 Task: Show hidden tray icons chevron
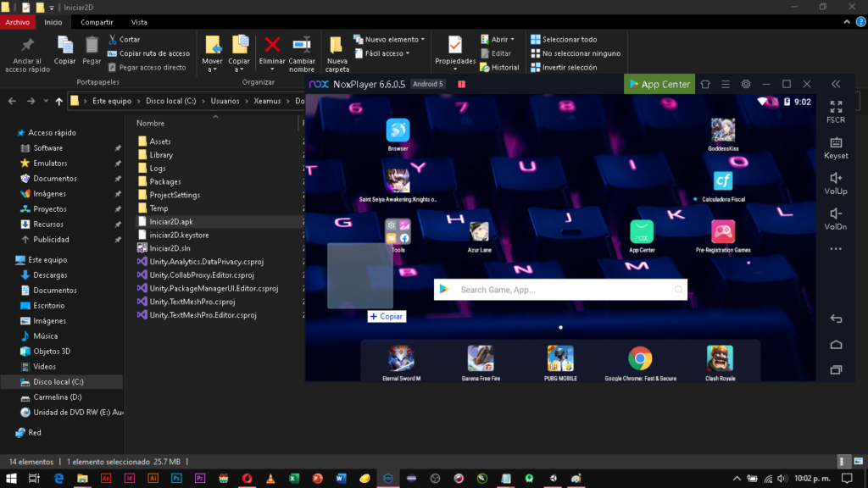[x=737, y=479]
